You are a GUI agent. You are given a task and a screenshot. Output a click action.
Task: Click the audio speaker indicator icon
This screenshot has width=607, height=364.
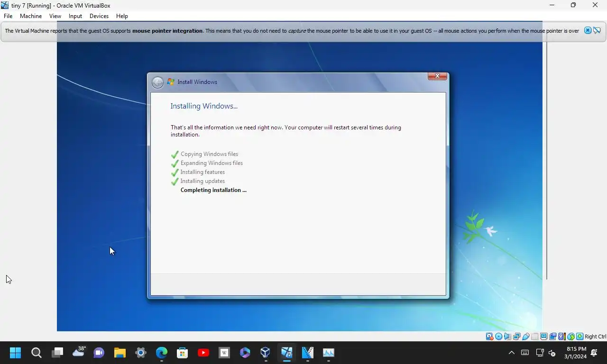point(507,337)
